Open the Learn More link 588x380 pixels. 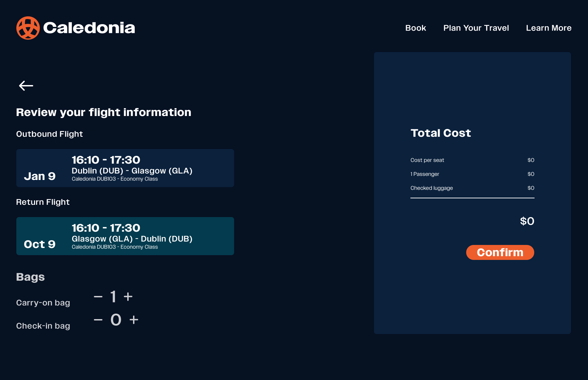pyautogui.click(x=549, y=28)
